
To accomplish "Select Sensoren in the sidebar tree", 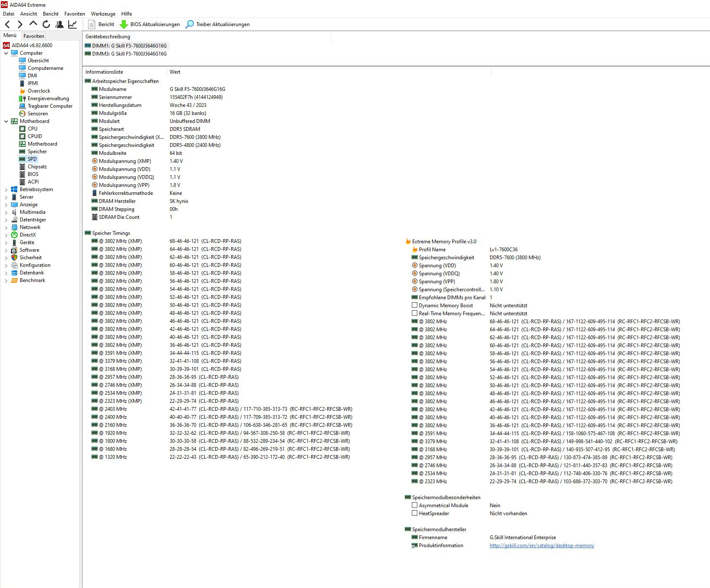I will point(37,114).
